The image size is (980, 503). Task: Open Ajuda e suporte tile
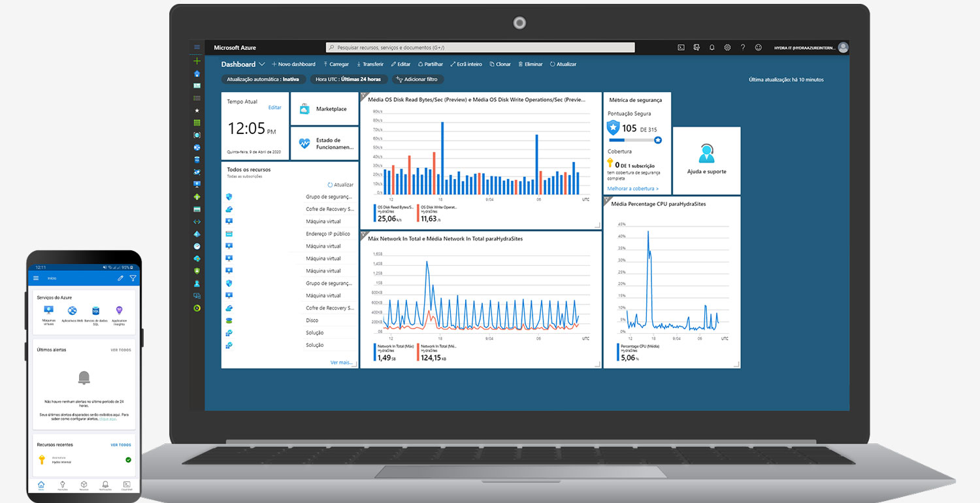(706, 161)
